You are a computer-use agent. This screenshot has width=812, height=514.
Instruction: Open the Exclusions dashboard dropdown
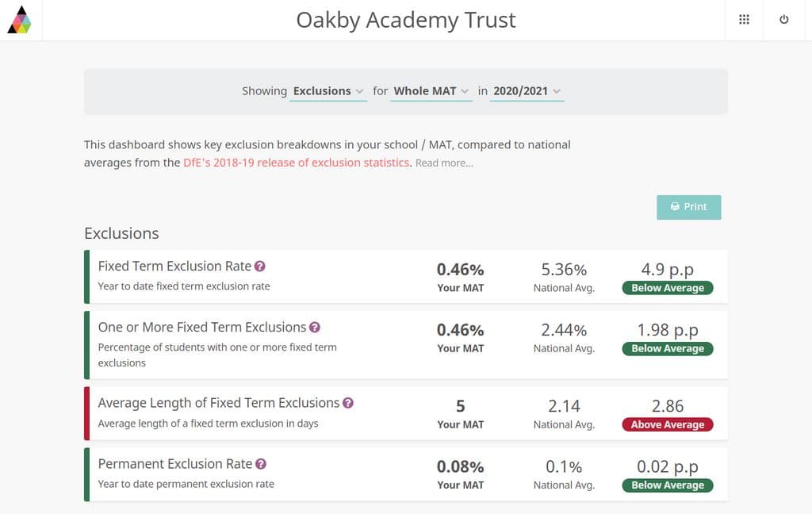tap(328, 91)
